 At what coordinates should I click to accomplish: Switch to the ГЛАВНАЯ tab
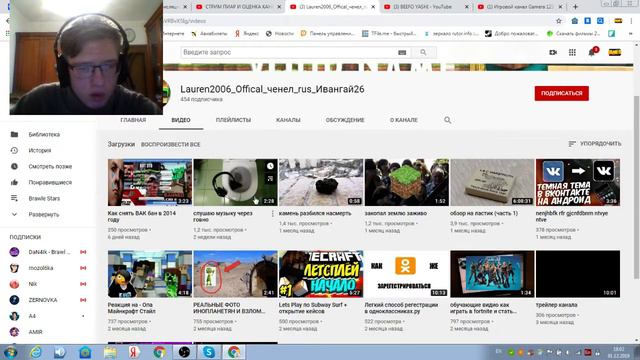pyautogui.click(x=133, y=120)
